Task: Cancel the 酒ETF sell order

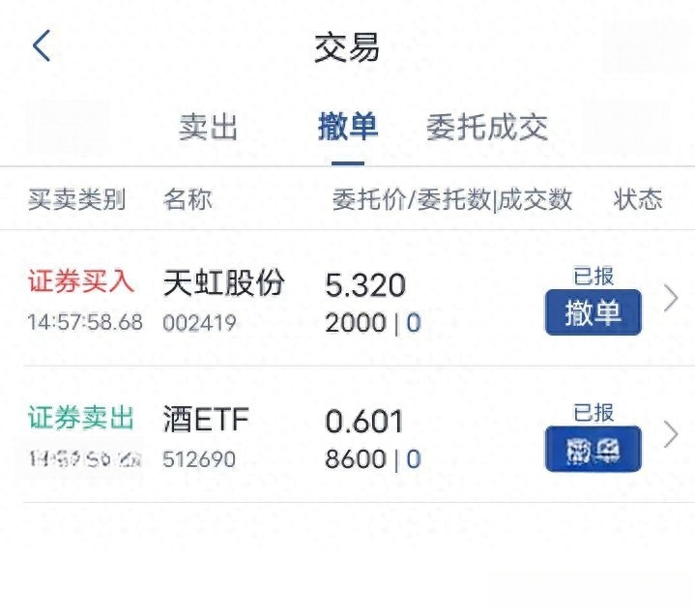Action: coord(594,449)
